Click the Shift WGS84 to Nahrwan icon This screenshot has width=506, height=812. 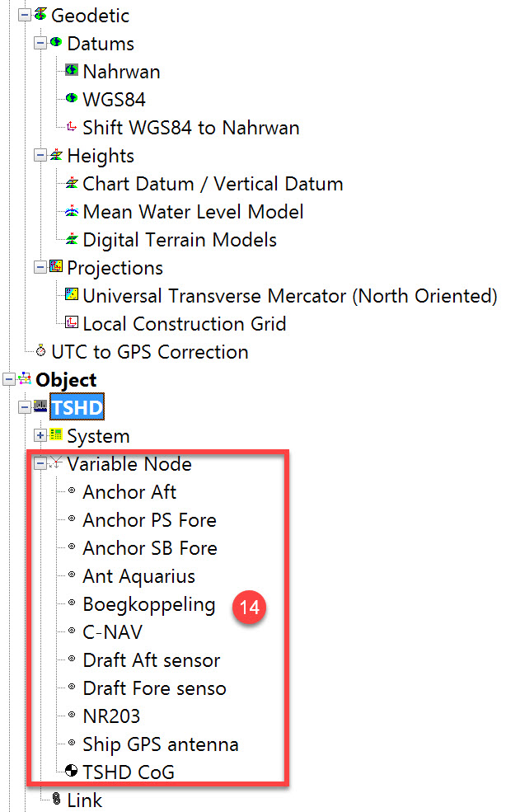tap(72, 128)
